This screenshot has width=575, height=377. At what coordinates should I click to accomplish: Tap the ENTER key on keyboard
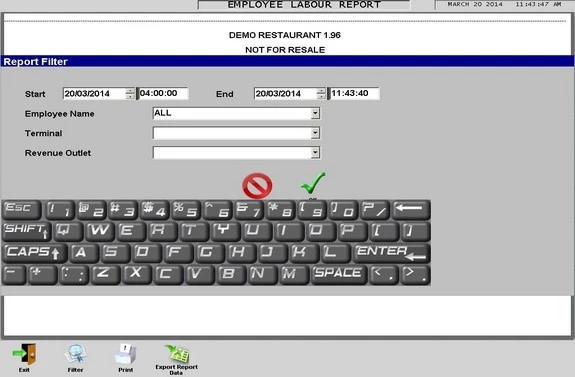391,253
